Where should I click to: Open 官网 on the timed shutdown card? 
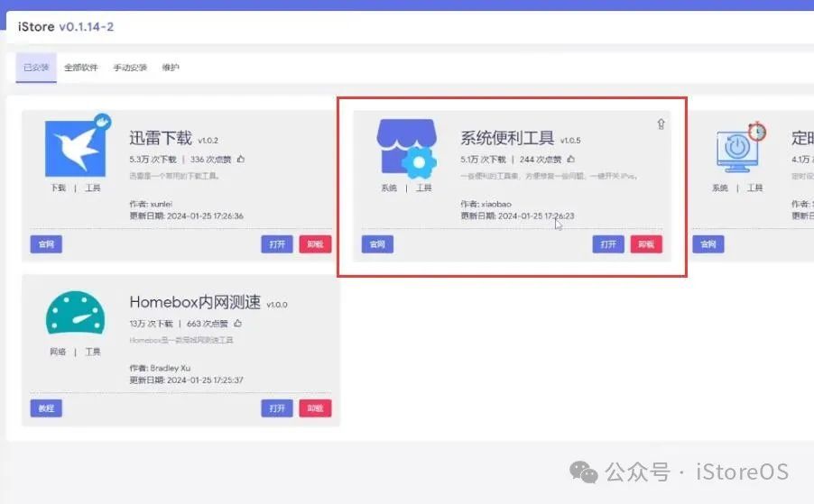click(708, 244)
